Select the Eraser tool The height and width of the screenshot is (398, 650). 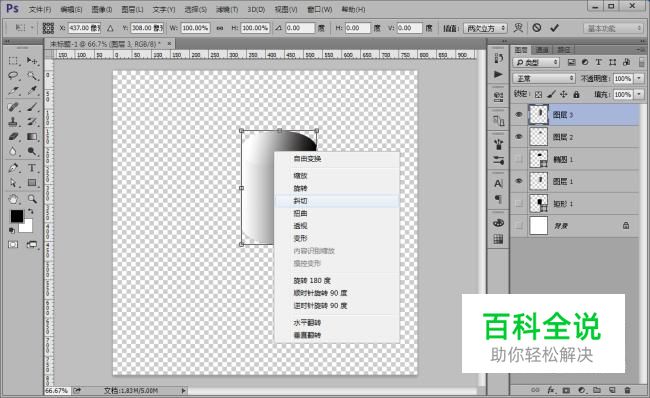pos(13,136)
